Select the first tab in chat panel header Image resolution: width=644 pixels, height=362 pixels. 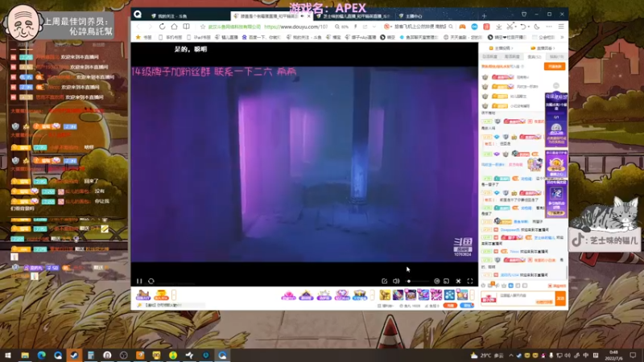(489, 56)
